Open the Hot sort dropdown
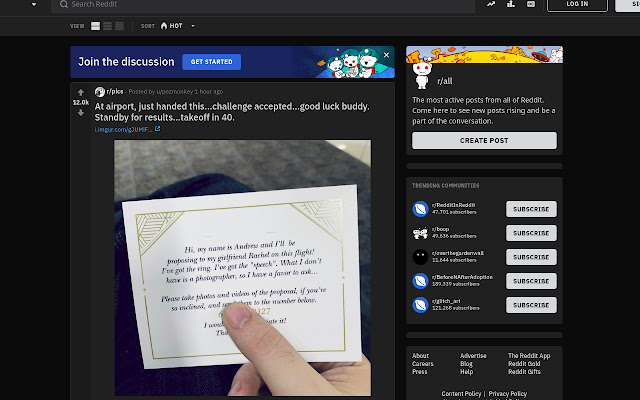This screenshot has height=400, width=640. click(x=178, y=26)
